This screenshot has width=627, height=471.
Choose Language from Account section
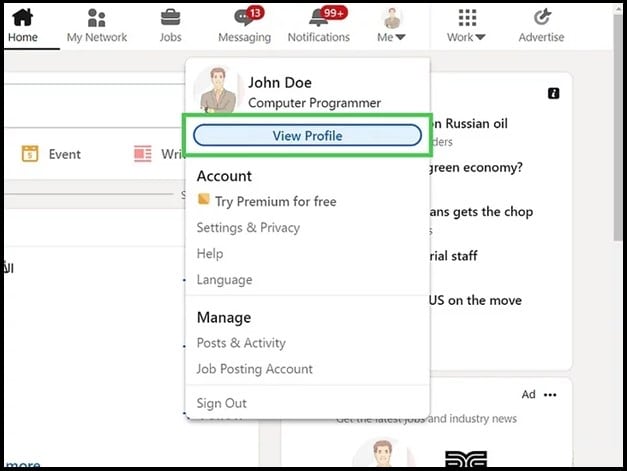click(224, 280)
